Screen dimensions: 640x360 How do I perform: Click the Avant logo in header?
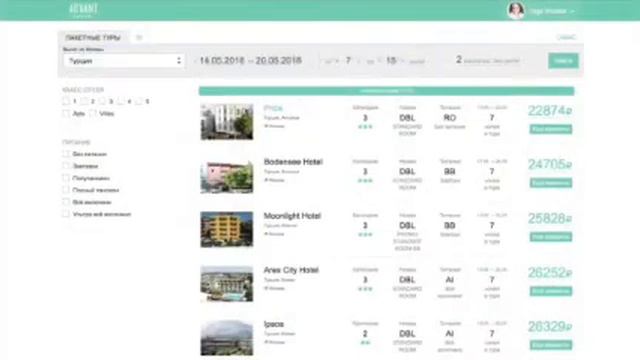(x=83, y=10)
